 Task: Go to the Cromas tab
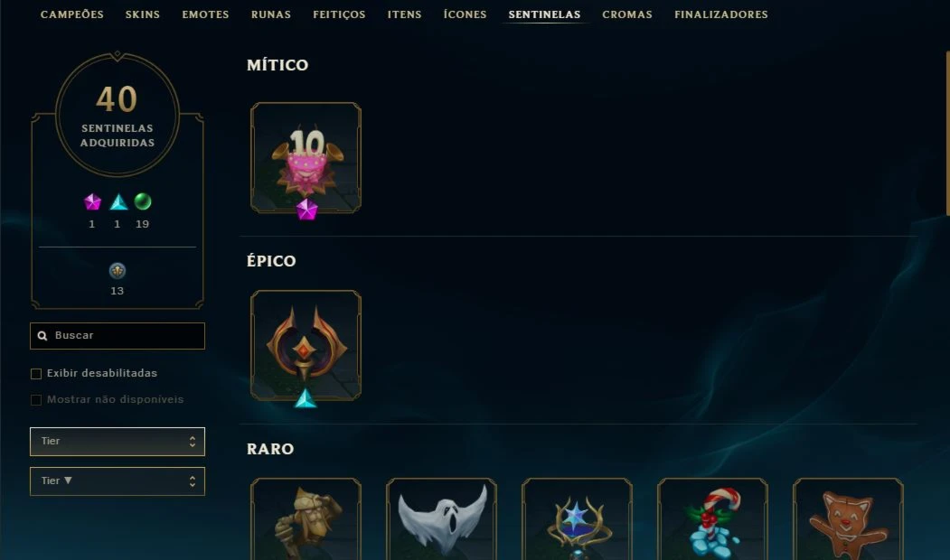(627, 14)
